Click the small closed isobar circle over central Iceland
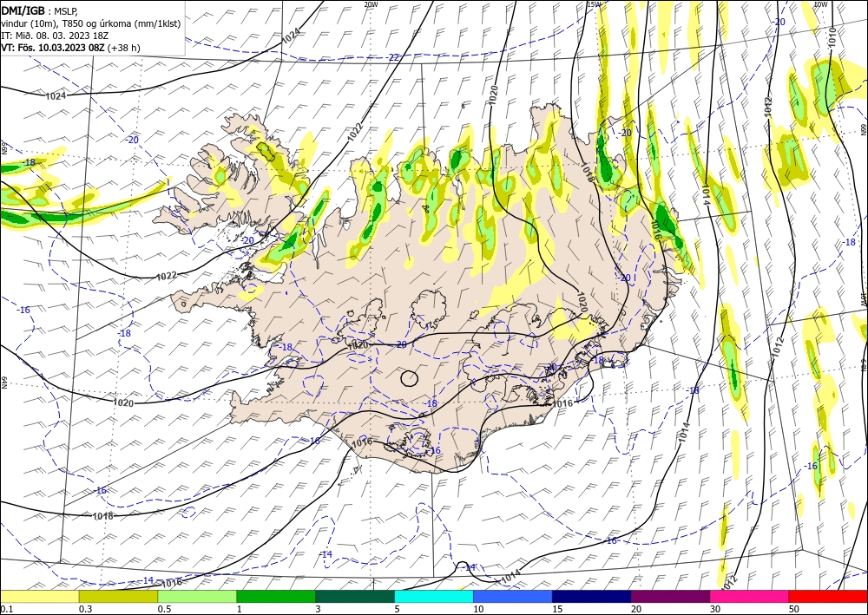Viewport: 868px width, 615px height. pos(409,378)
